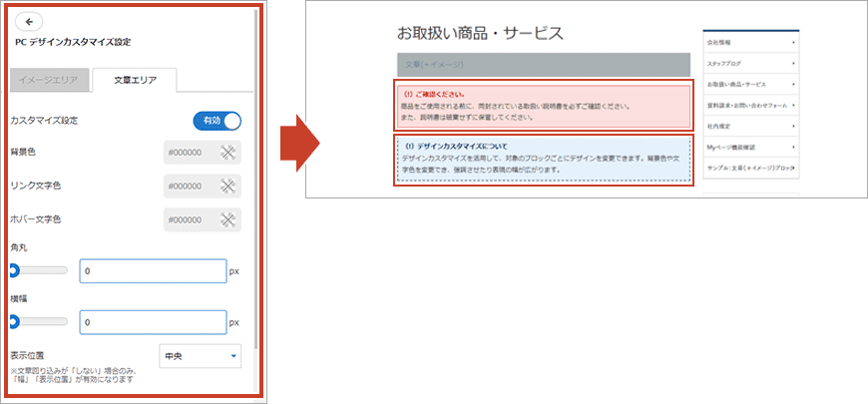Open 資料請求・お問い合わせフォーム menu link
Image resolution: width=868 pixels, height=404 pixels.
(x=749, y=105)
